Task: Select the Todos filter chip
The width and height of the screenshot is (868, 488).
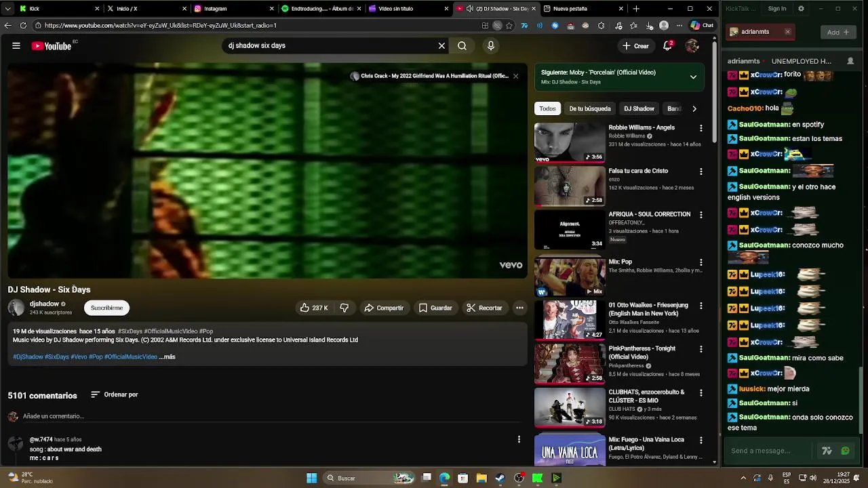Action: pos(547,108)
